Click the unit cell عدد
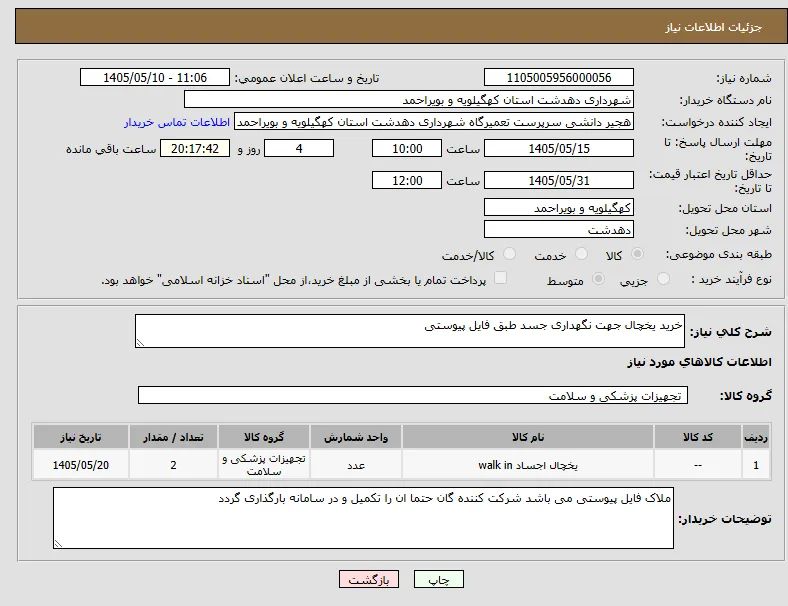 [x=356, y=465]
